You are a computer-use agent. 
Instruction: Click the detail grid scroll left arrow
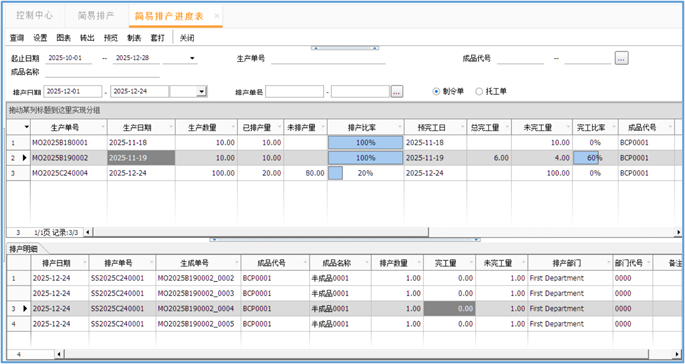pos(59,354)
